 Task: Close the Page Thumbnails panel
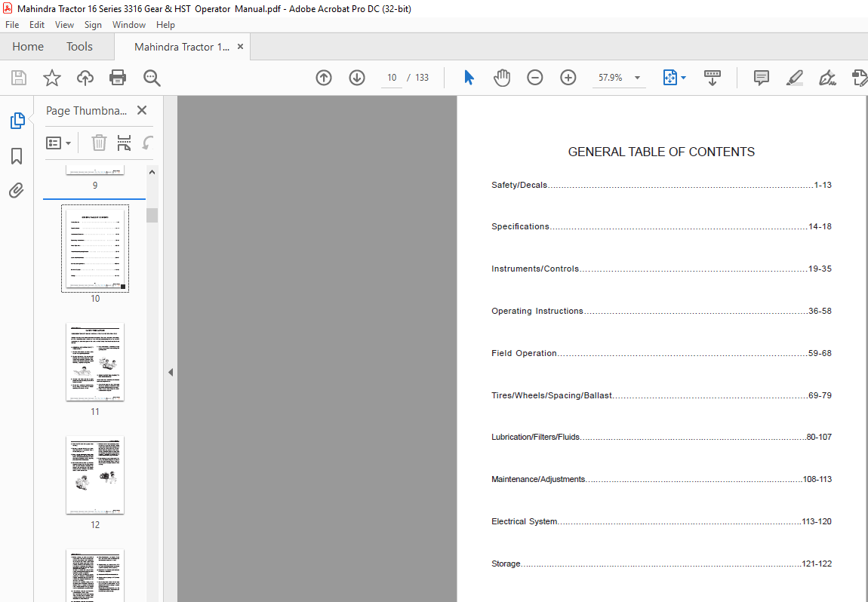pos(142,110)
